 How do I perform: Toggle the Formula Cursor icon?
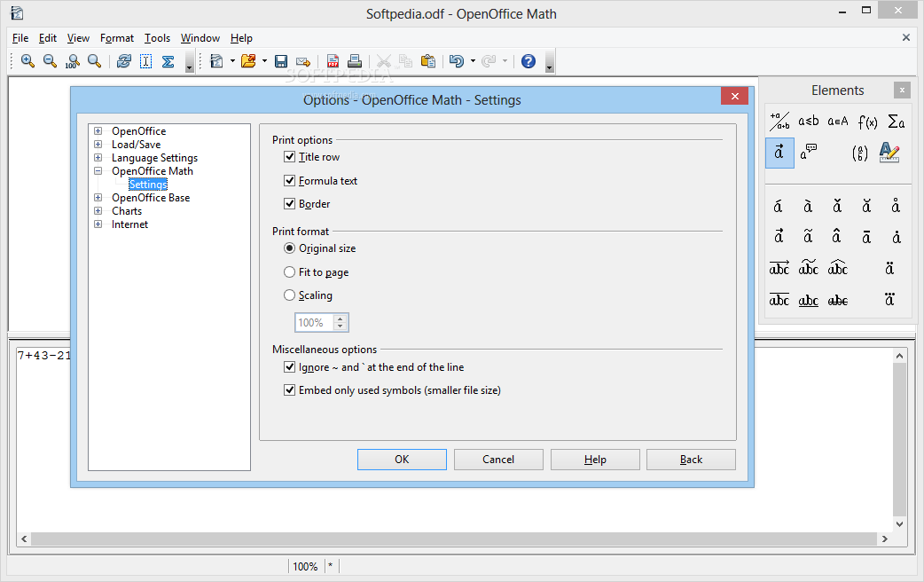coord(145,60)
